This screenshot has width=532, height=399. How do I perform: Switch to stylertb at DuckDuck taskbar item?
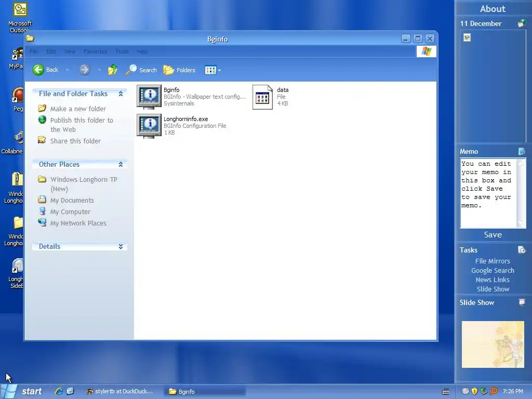click(x=119, y=392)
